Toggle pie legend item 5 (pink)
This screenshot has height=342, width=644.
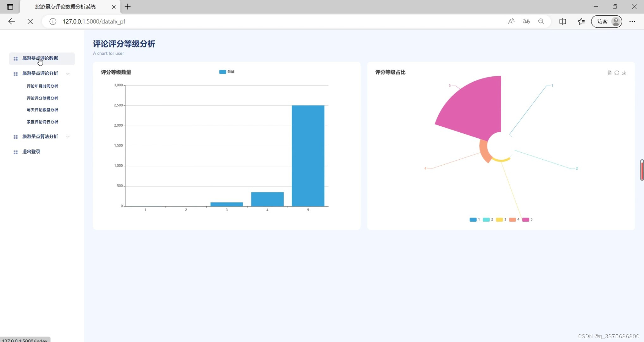pos(527,219)
